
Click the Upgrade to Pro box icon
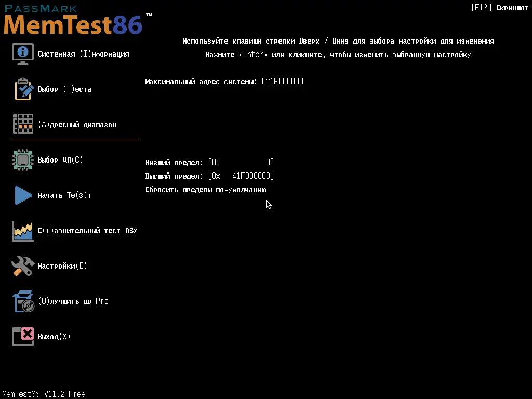tap(23, 301)
